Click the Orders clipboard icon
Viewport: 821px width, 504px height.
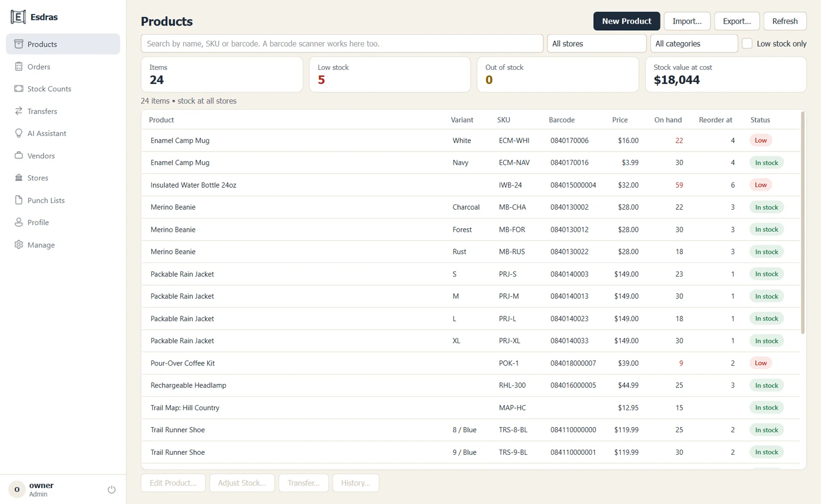pyautogui.click(x=18, y=67)
